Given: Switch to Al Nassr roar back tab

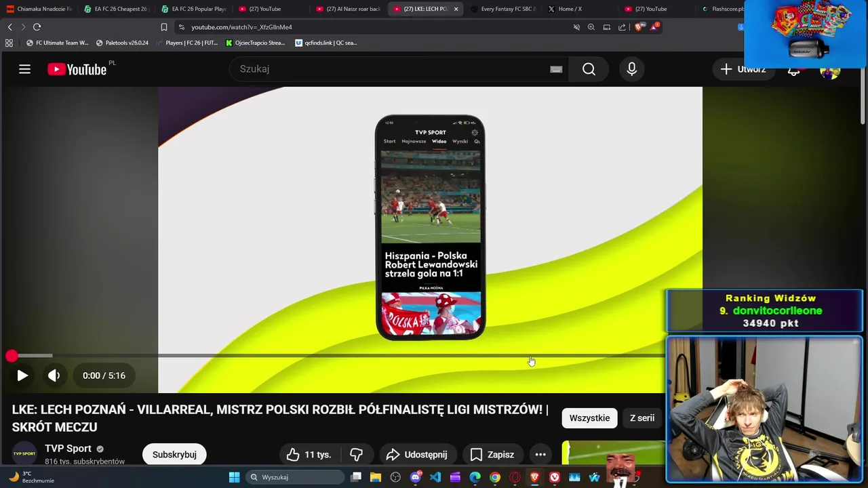Looking at the screenshot, I should point(348,9).
